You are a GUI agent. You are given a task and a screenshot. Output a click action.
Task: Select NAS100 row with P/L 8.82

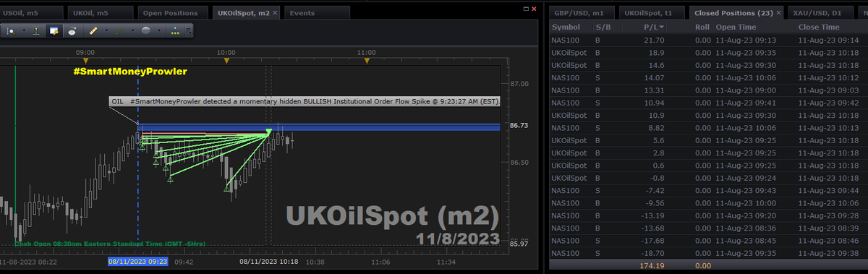[x=708, y=128]
